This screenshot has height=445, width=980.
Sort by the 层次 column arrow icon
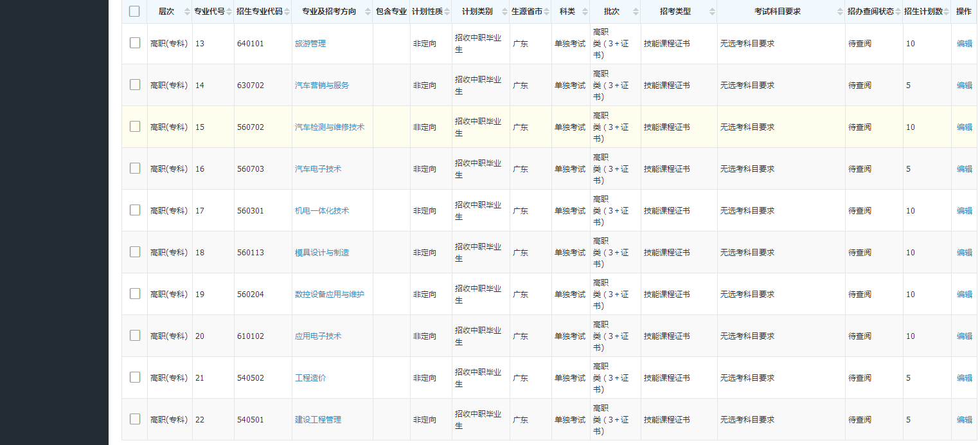187,12
